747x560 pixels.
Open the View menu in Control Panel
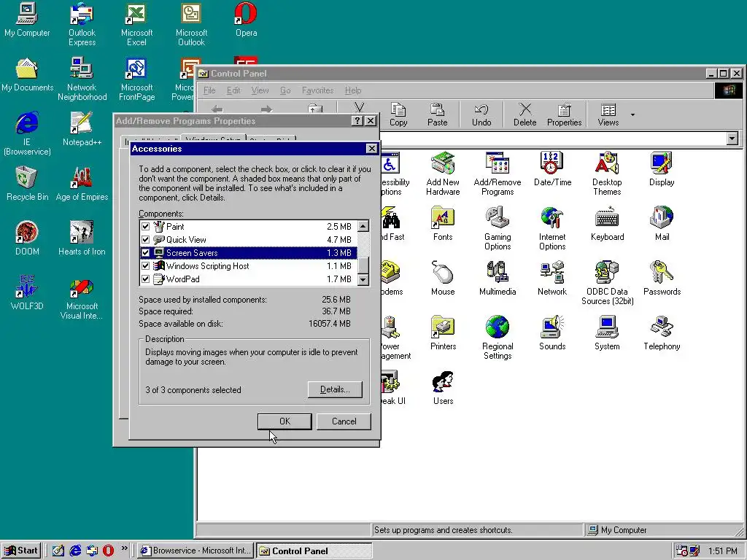(260, 90)
